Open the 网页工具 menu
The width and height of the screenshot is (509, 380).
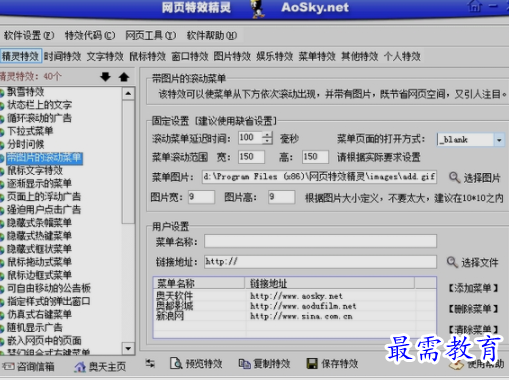151,35
